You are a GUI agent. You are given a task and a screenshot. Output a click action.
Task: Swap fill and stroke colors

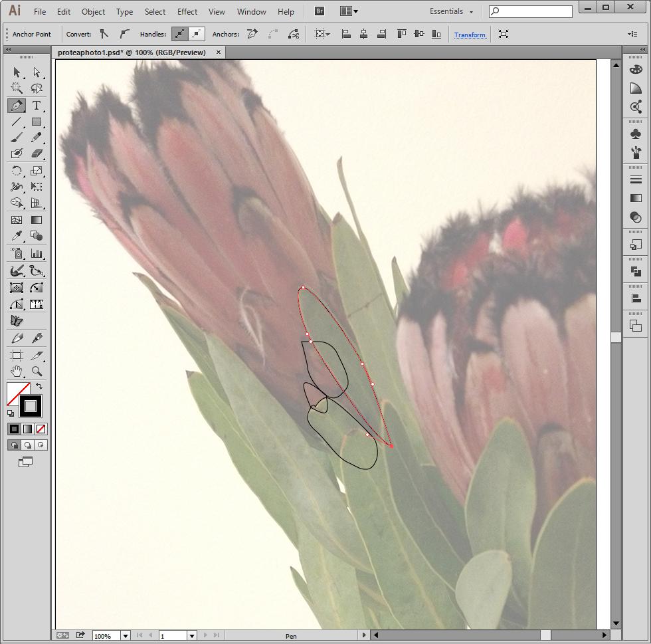39,386
